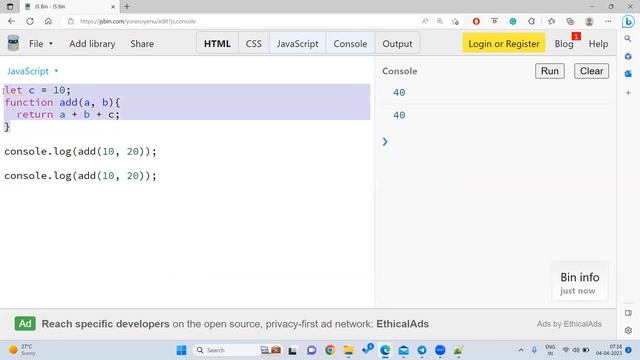This screenshot has width=640, height=360.
Task: Open File Explorer from the taskbar
Action: (x=349, y=350)
